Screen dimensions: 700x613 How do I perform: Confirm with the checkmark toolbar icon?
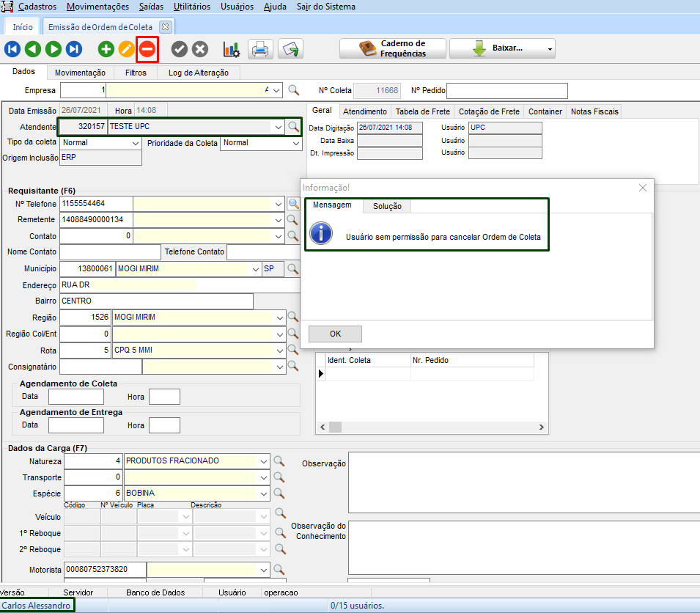(180, 49)
